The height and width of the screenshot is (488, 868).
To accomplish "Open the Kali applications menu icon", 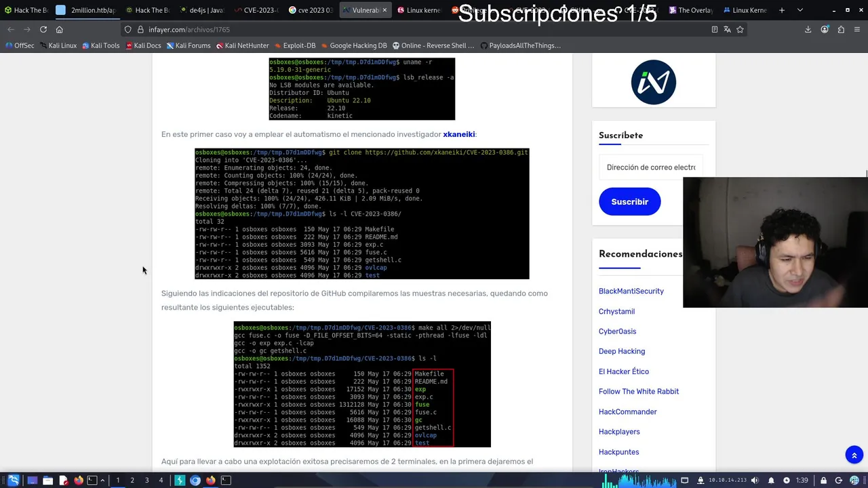I will coord(13,481).
